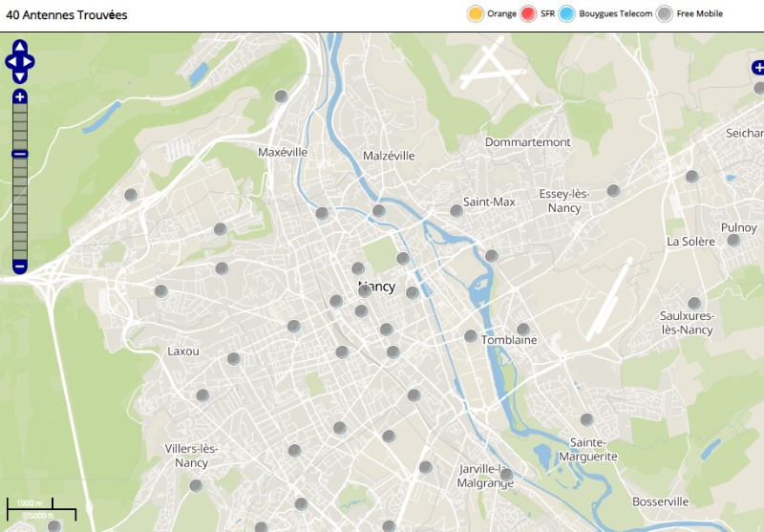Screen dimensions: 764x532
Task: Select the antenna marker north of Maxéville
Action: click(x=282, y=96)
